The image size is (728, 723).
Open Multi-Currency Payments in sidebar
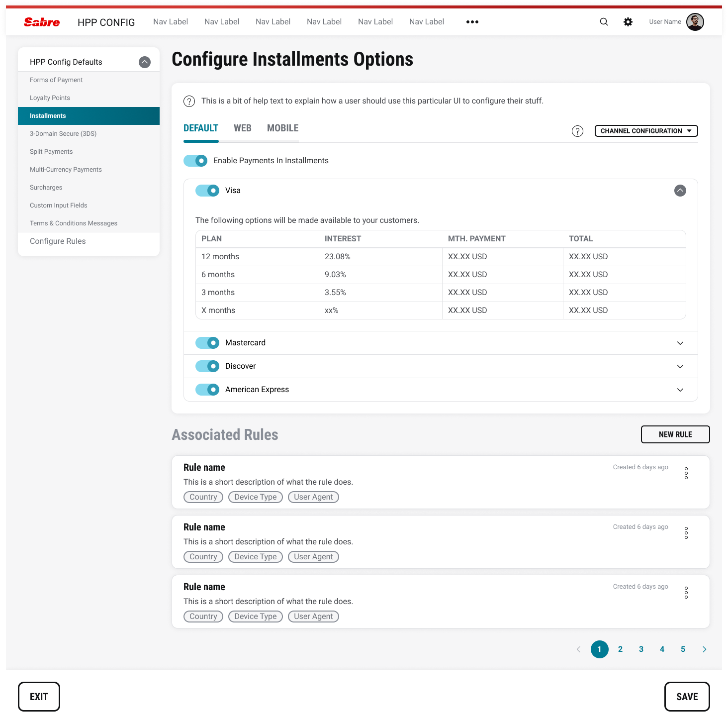tap(89, 170)
